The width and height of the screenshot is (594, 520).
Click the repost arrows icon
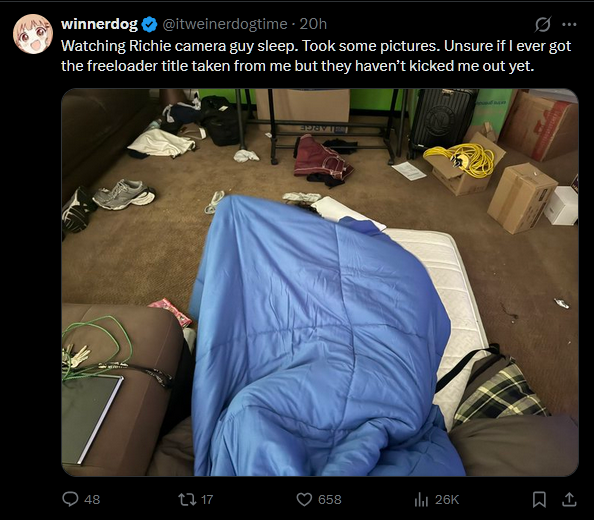pyautogui.click(x=187, y=499)
